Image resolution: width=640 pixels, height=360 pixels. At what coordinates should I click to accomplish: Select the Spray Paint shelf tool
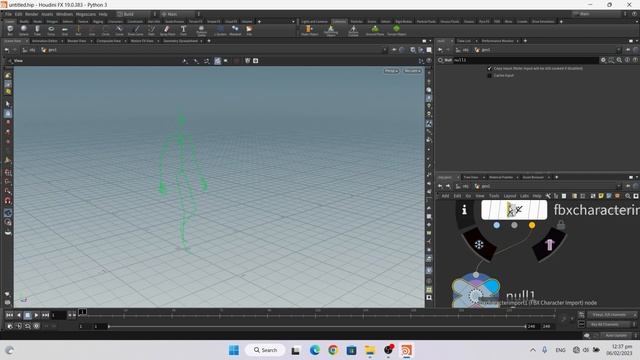coord(167,30)
